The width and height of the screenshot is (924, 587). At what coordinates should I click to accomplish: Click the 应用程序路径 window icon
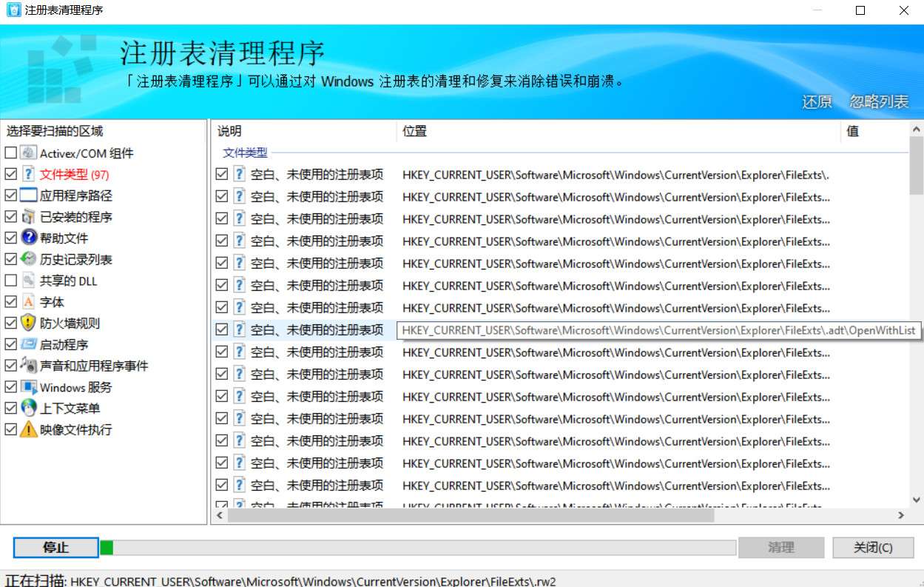tap(28, 196)
